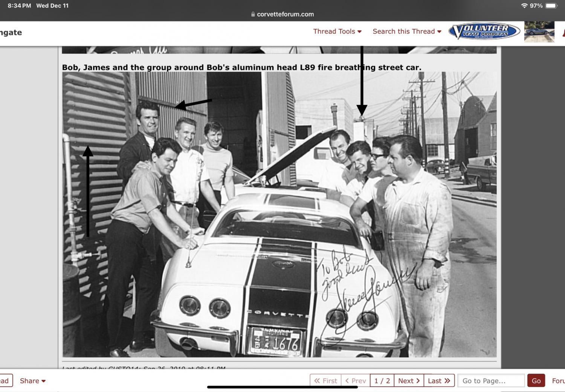Open the Thread Tools dropdown
This screenshot has width=565, height=392.
(337, 32)
